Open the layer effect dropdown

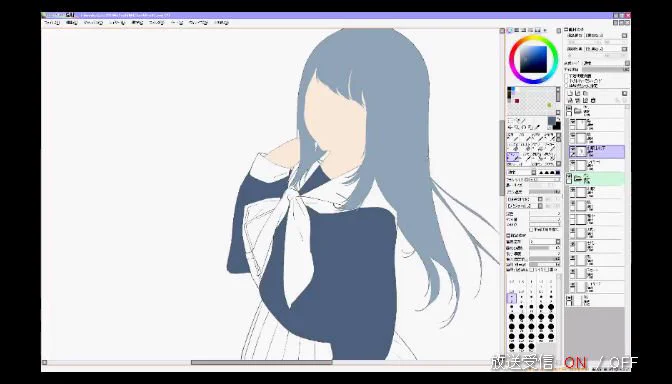(x=624, y=49)
